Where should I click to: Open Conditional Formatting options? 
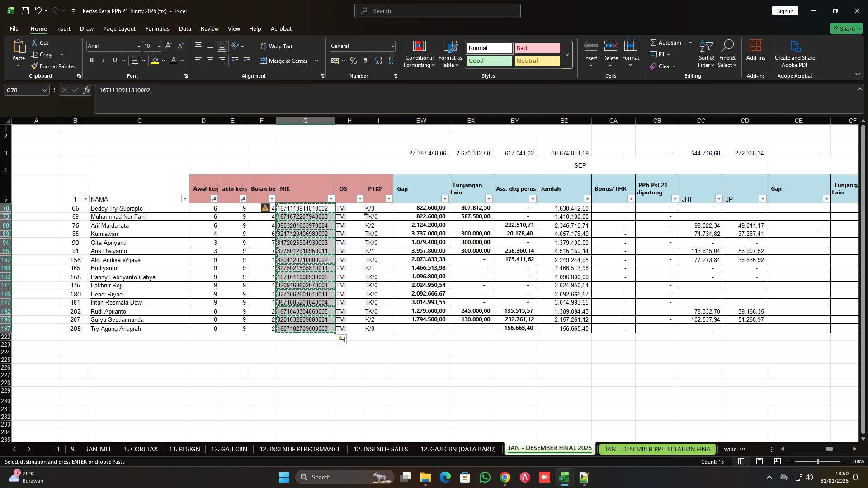[419, 53]
